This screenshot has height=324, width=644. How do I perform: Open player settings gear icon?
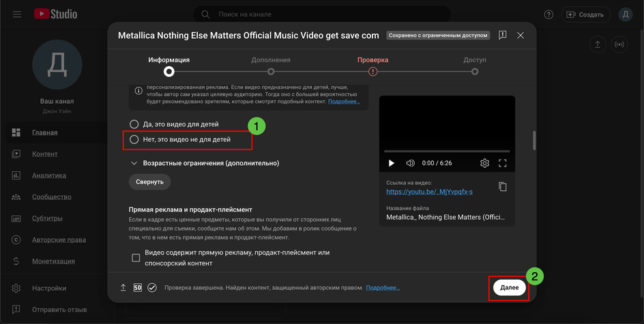(484, 163)
